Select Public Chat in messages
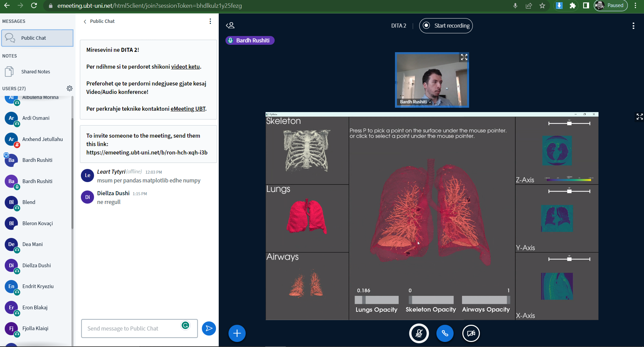 [x=37, y=38]
